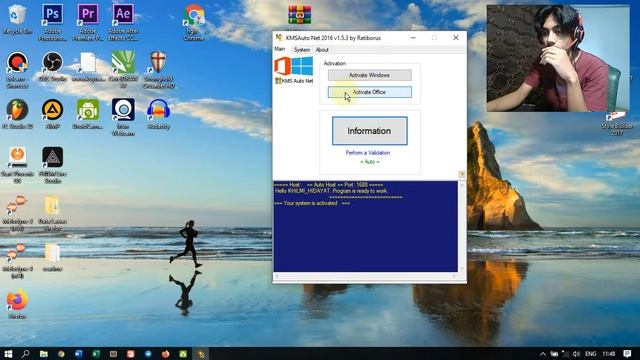Image resolution: width=640 pixels, height=360 pixels.
Task: Open the blank document file shortcut
Action: click(88, 67)
